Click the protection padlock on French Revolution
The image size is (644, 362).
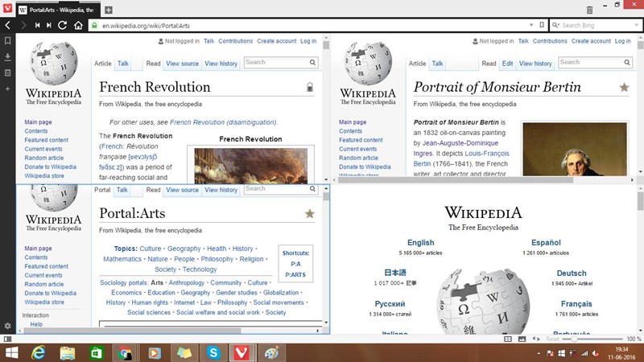pyautogui.click(x=310, y=87)
